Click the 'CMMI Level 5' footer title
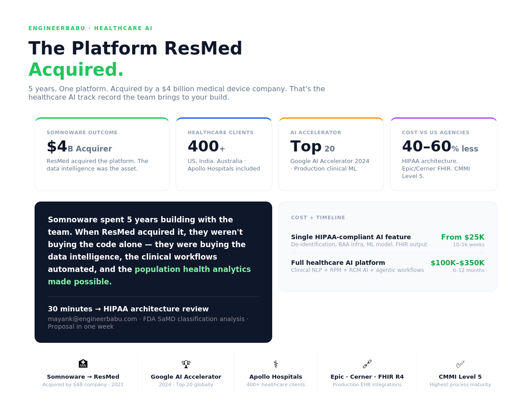The width and height of the screenshot is (532, 419). pos(460,377)
